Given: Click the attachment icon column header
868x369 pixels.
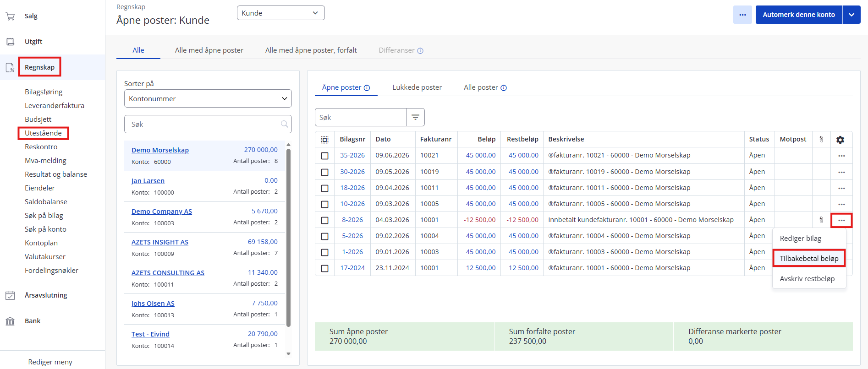Looking at the screenshot, I should (821, 139).
